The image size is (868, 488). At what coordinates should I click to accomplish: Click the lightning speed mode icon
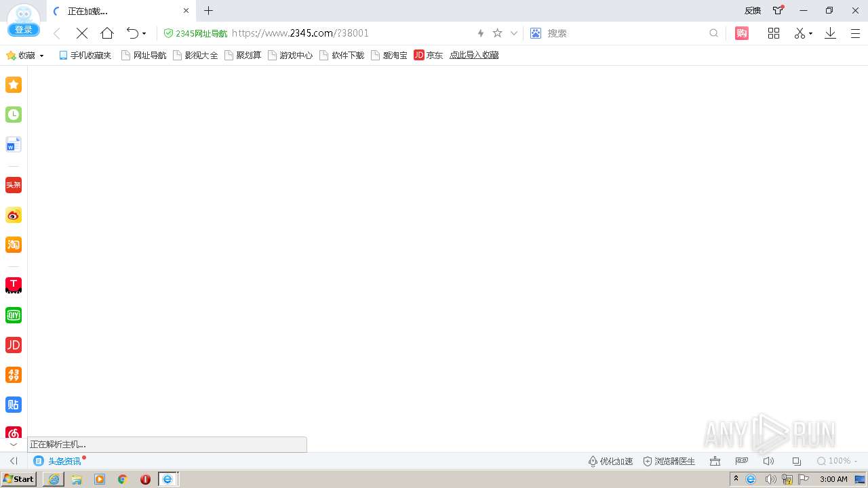(x=481, y=33)
